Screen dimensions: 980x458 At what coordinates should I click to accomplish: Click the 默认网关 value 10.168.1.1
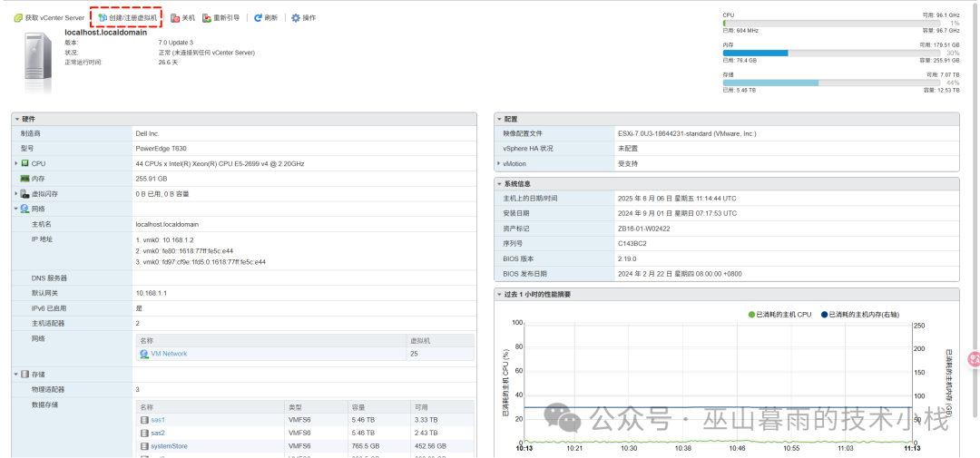point(151,293)
